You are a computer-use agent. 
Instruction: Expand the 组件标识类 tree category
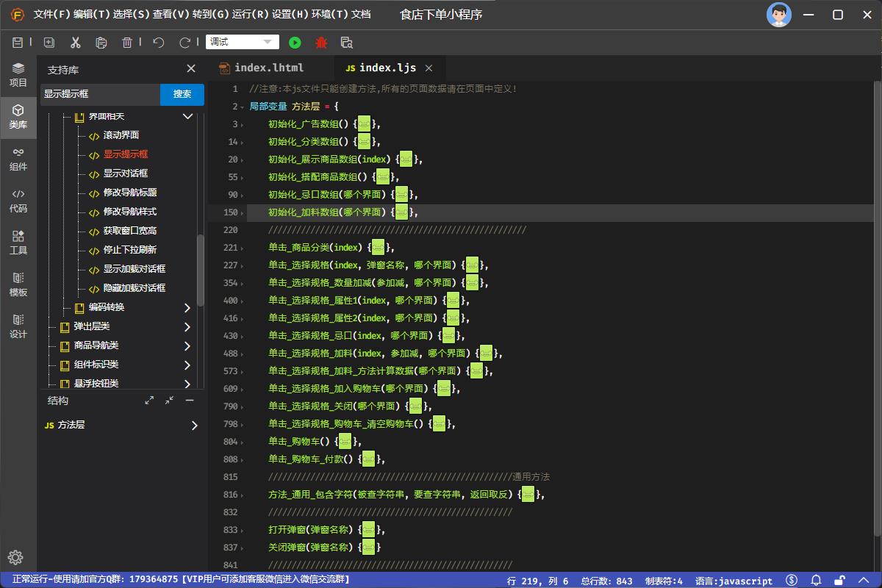click(187, 365)
